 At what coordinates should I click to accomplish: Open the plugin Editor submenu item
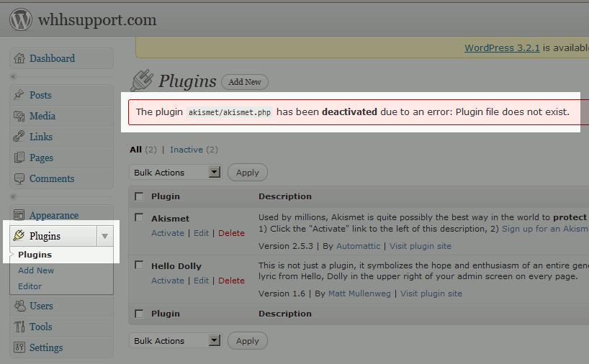pyautogui.click(x=30, y=286)
